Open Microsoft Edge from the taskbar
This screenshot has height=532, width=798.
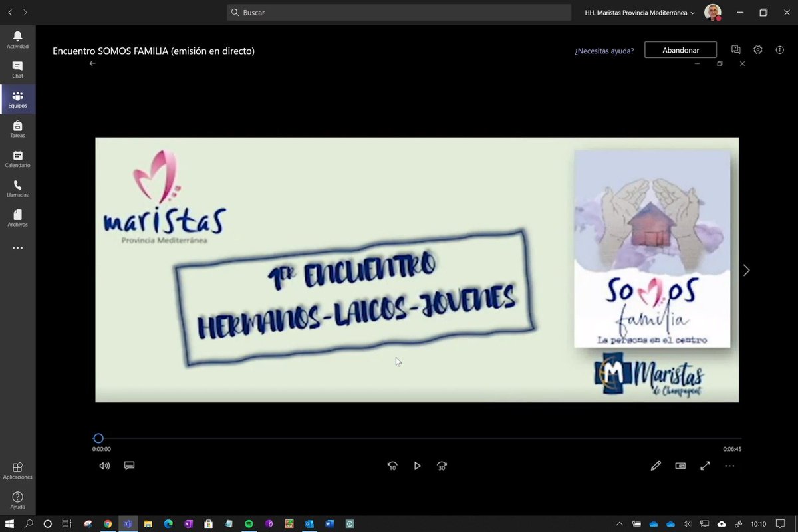[168, 523]
